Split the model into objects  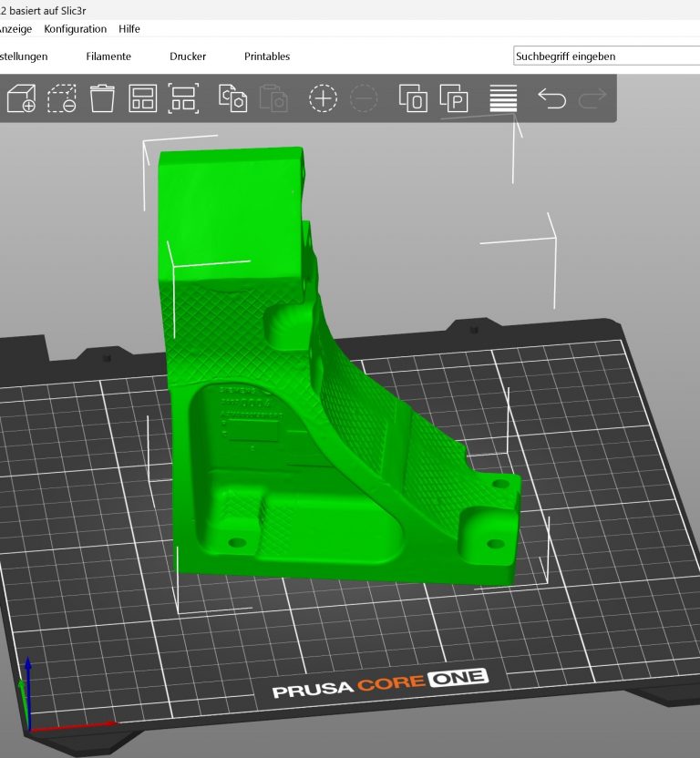click(413, 97)
